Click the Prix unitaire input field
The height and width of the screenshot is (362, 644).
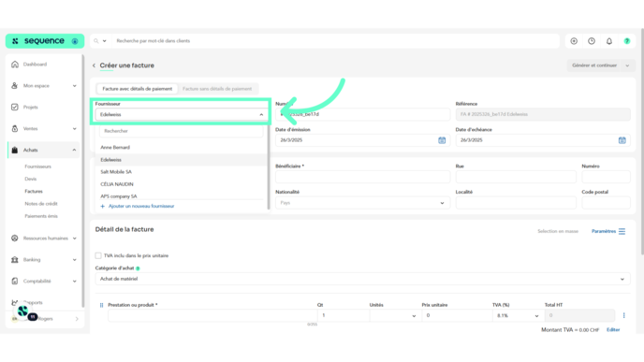click(457, 315)
